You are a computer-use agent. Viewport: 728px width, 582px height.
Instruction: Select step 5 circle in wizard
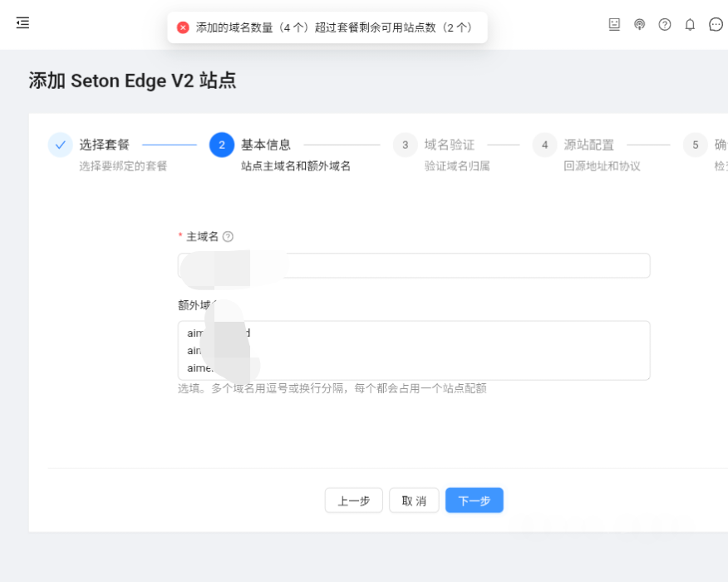tap(695, 145)
